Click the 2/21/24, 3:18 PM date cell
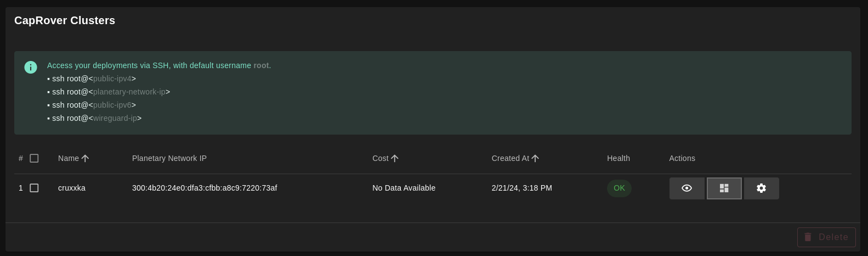 click(x=521, y=188)
